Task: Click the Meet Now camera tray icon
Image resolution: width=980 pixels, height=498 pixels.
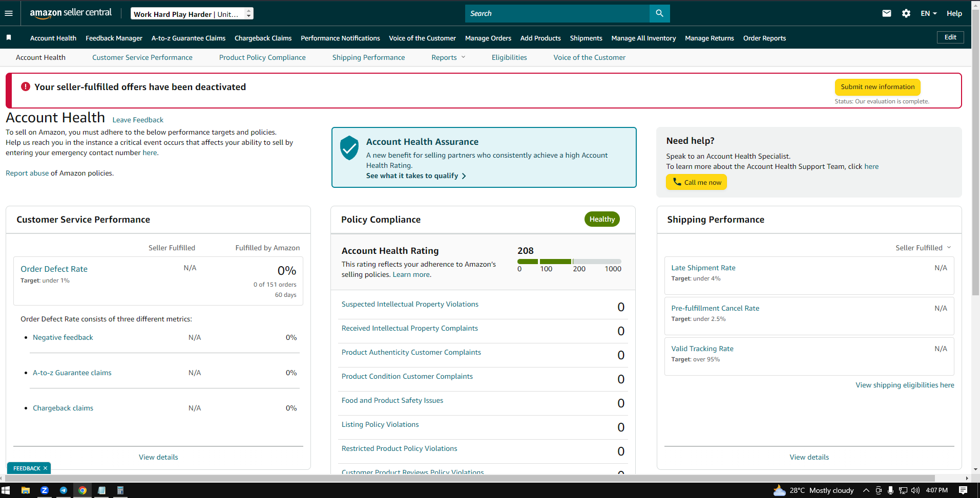Action: click(879, 490)
